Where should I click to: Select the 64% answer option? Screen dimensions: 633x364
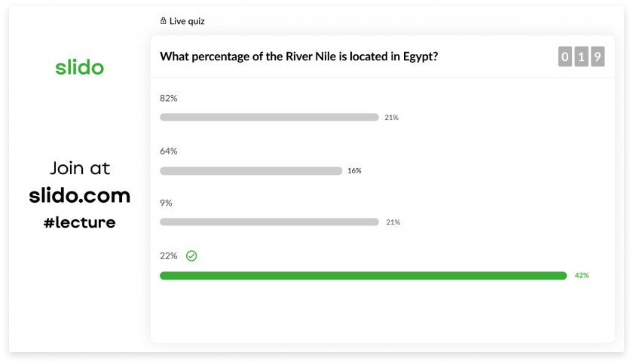(x=169, y=151)
